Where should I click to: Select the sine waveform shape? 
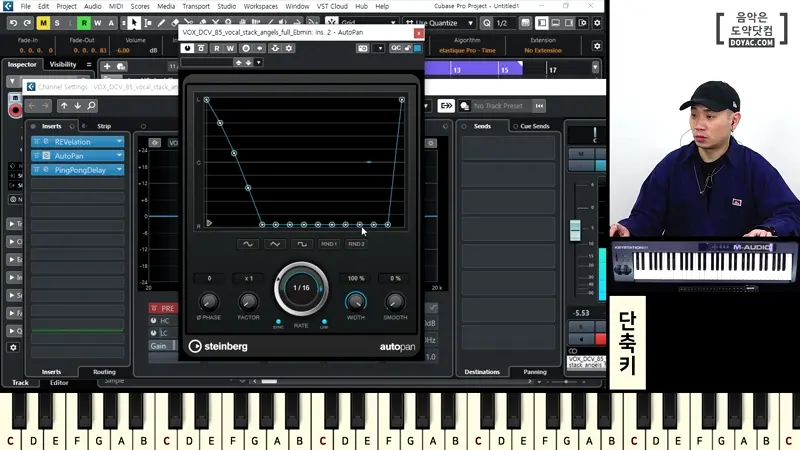[248, 244]
